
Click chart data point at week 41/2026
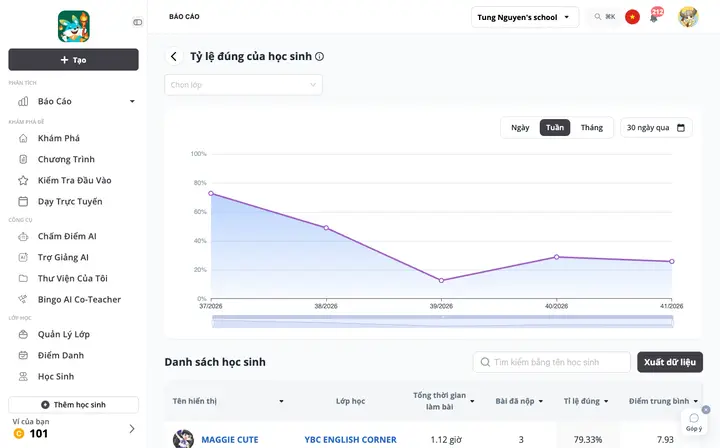pos(672,262)
